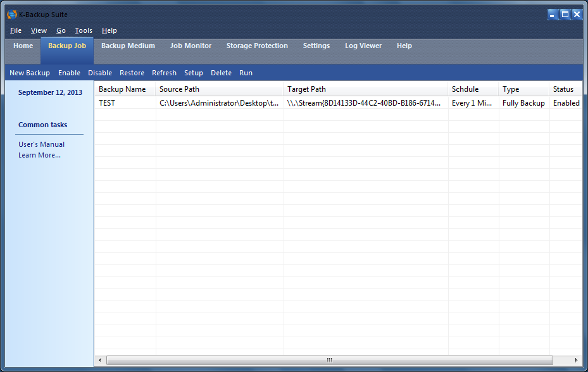Screen dimensions: 588x372
Task: Click the horizontal scrollbar left arrow
Action: click(x=100, y=360)
